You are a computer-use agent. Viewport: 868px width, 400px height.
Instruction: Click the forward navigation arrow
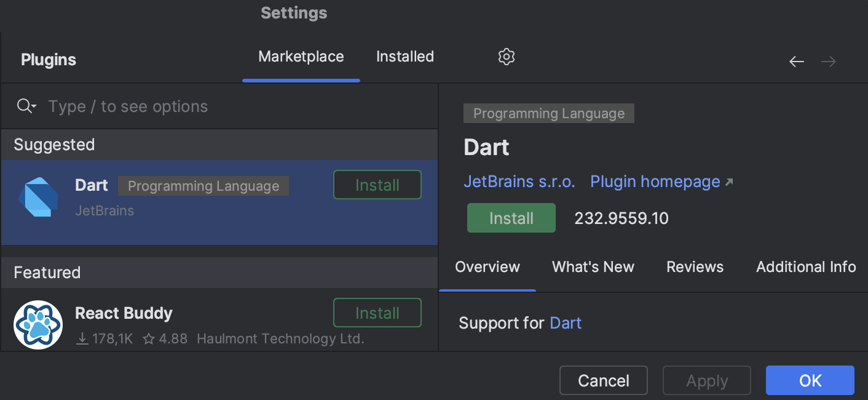(x=828, y=61)
